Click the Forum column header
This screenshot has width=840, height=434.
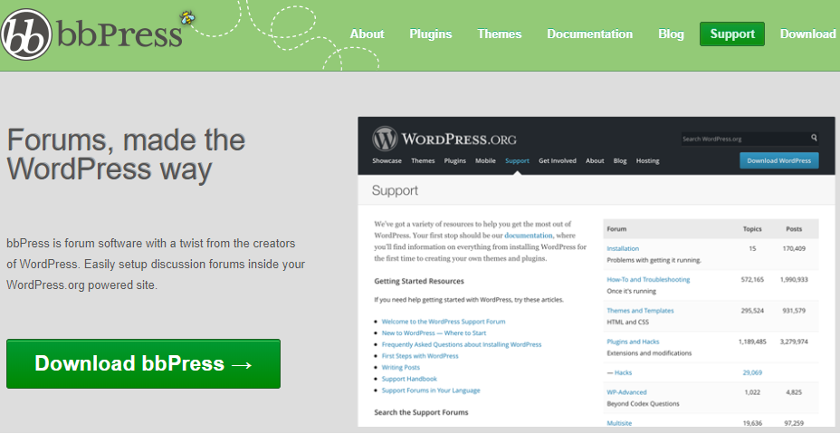coord(617,229)
